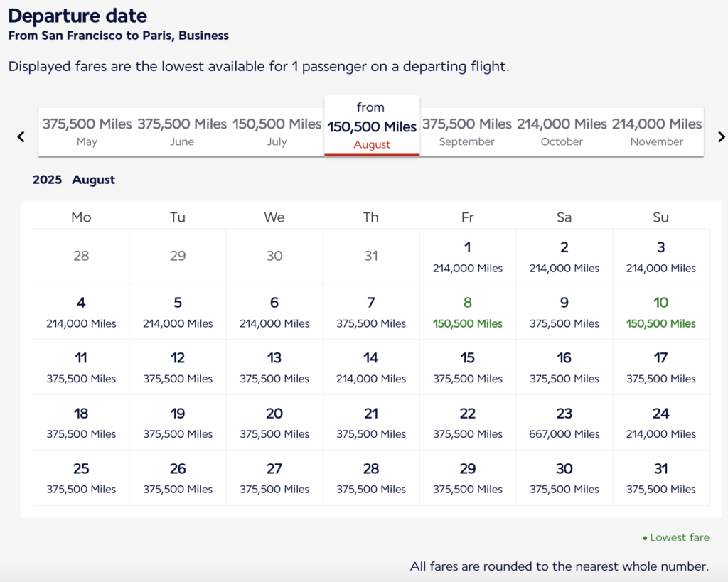This screenshot has height=582, width=728.
Task: Click the next months right arrow
Action: click(721, 136)
